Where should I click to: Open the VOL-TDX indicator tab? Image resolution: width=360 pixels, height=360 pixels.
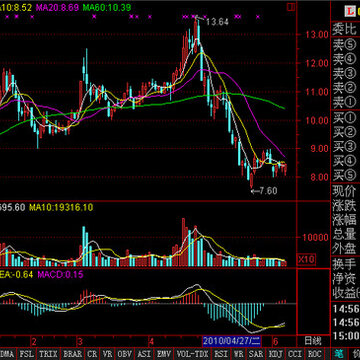[193, 354]
